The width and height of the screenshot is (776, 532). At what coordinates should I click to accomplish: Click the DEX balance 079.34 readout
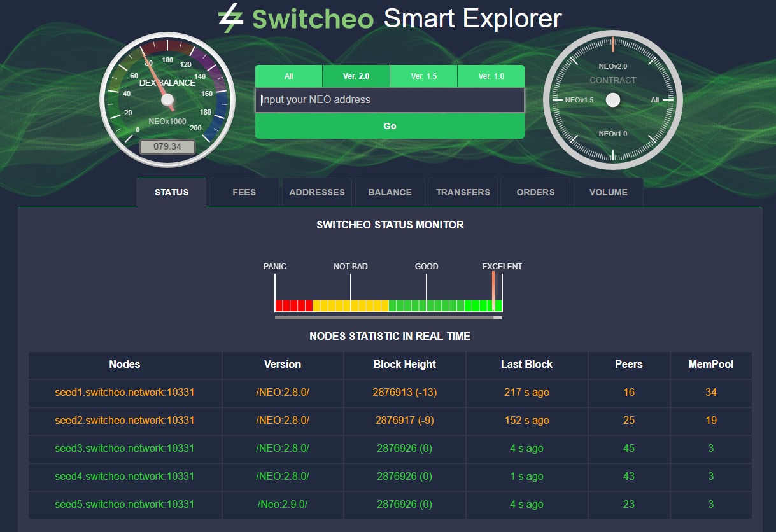click(x=167, y=147)
